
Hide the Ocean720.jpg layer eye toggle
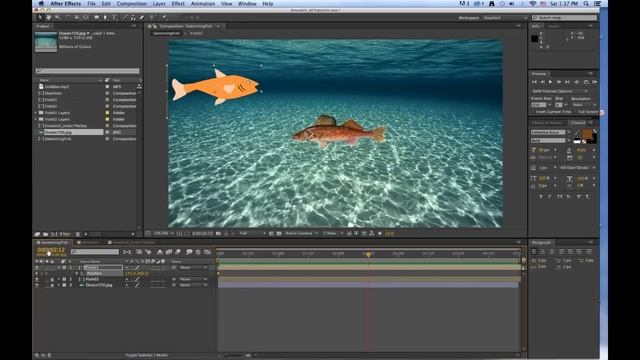(37, 285)
